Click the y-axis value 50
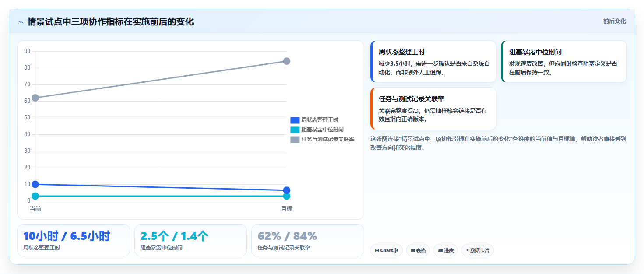Image resolution: width=644 pixels, height=274 pixels. (27, 118)
